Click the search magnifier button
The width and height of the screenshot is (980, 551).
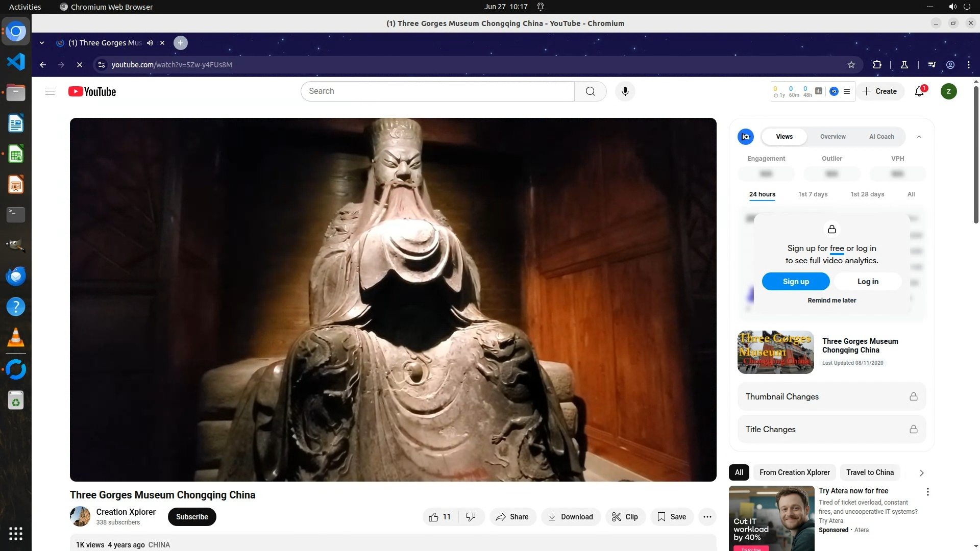click(x=590, y=91)
